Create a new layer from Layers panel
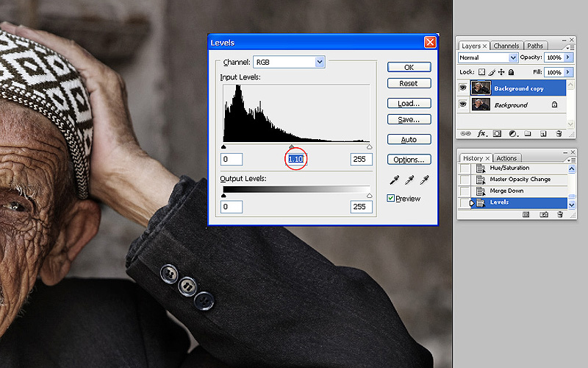The image size is (588, 368). tap(543, 134)
